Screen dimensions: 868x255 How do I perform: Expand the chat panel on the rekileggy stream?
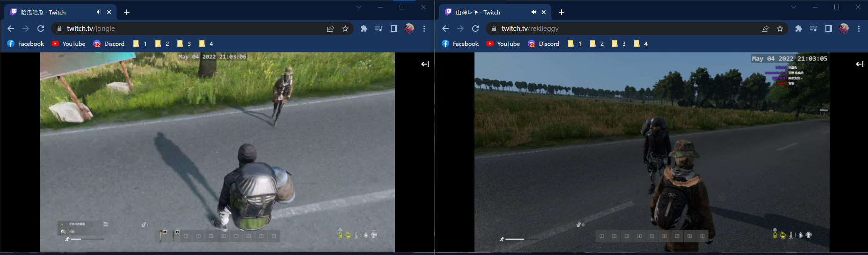[860, 64]
